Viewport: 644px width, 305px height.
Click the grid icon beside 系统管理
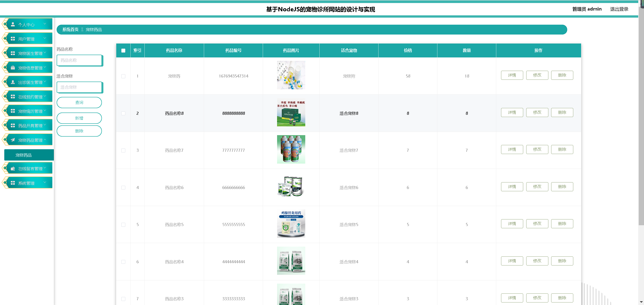13,183
